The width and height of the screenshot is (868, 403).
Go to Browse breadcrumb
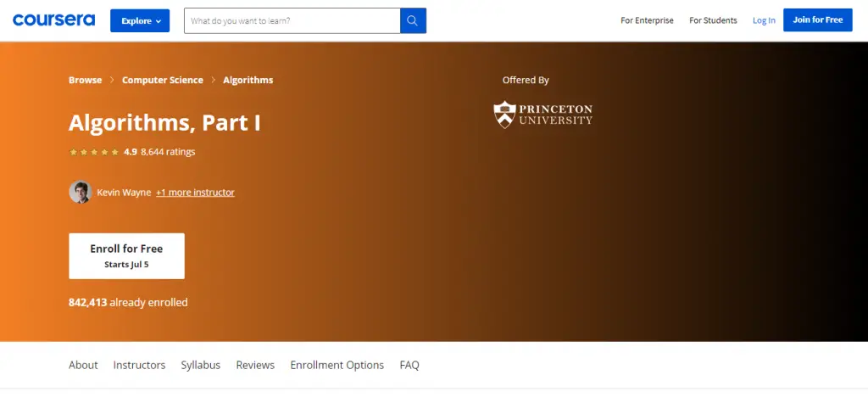click(x=85, y=80)
